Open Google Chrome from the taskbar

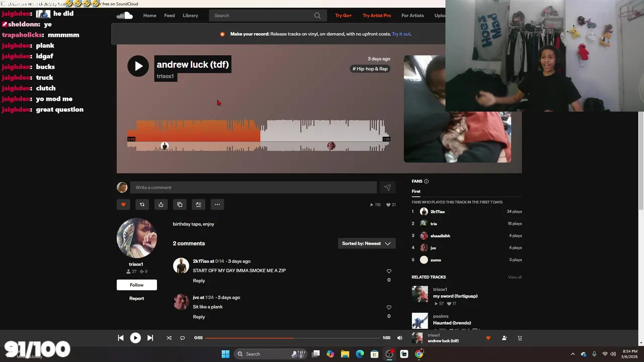(419, 354)
